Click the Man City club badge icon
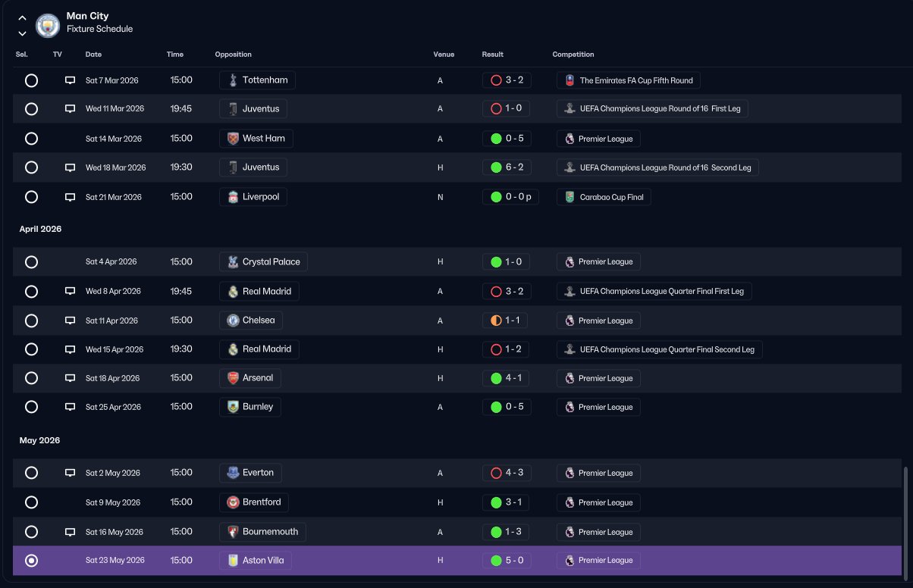This screenshot has width=913, height=588. click(48, 24)
